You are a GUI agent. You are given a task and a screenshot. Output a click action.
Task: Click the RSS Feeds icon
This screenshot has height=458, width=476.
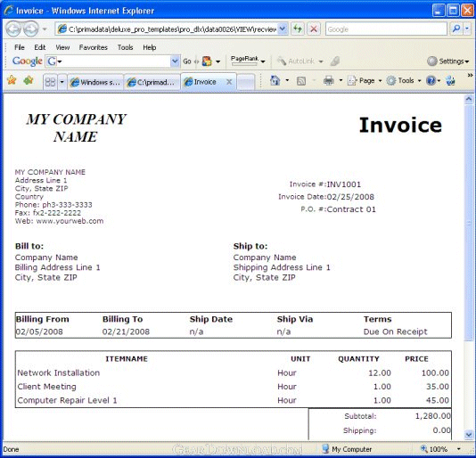point(300,81)
